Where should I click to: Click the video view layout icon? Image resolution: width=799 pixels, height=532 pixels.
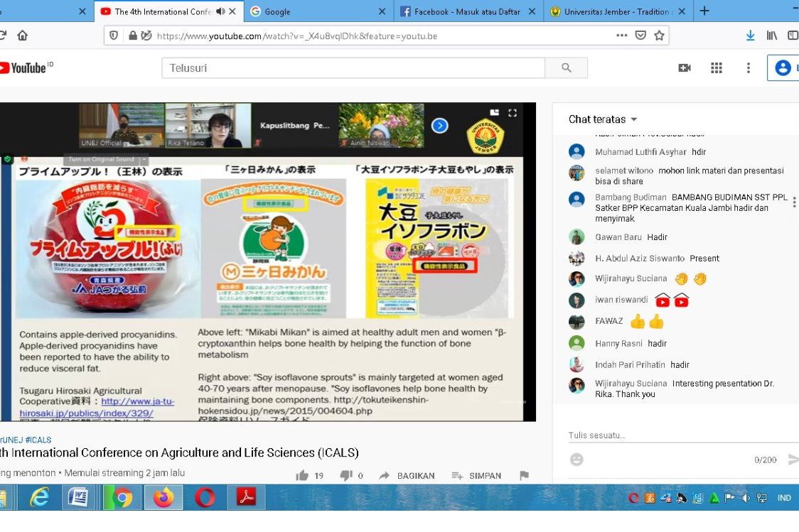point(494,112)
